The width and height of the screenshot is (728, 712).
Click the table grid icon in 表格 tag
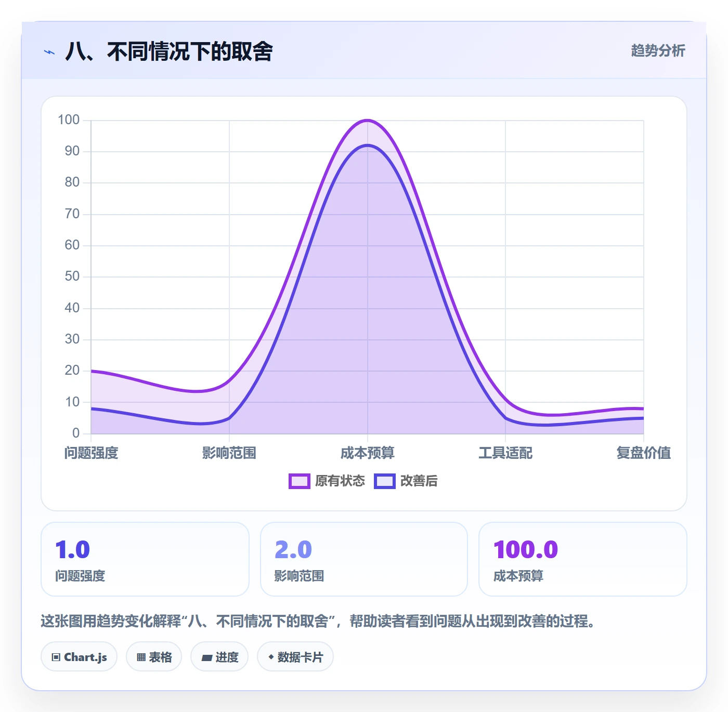pos(141,657)
